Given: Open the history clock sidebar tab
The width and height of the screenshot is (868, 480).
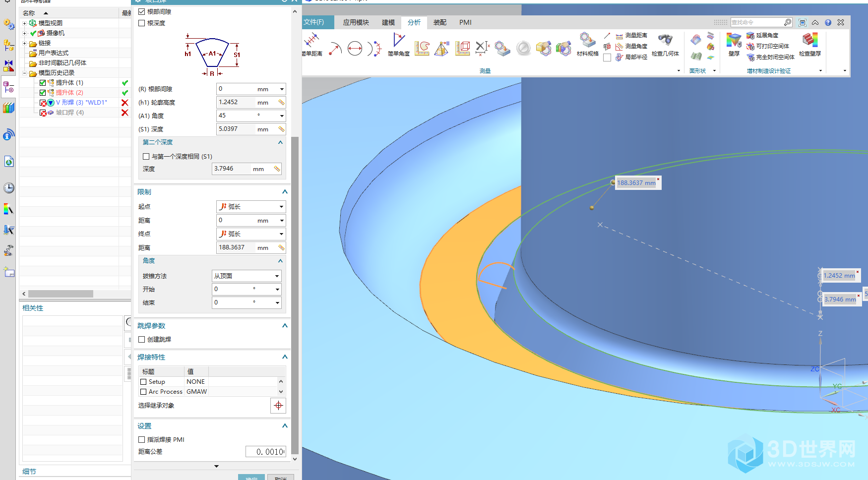Looking at the screenshot, I should (x=8, y=188).
